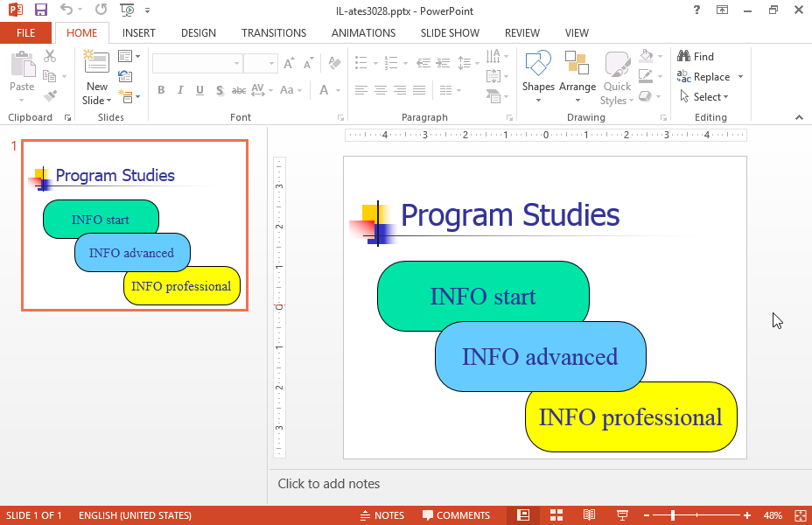The height and width of the screenshot is (525, 812).
Task: Expand Replace dropdown arrow
Action: (x=740, y=77)
